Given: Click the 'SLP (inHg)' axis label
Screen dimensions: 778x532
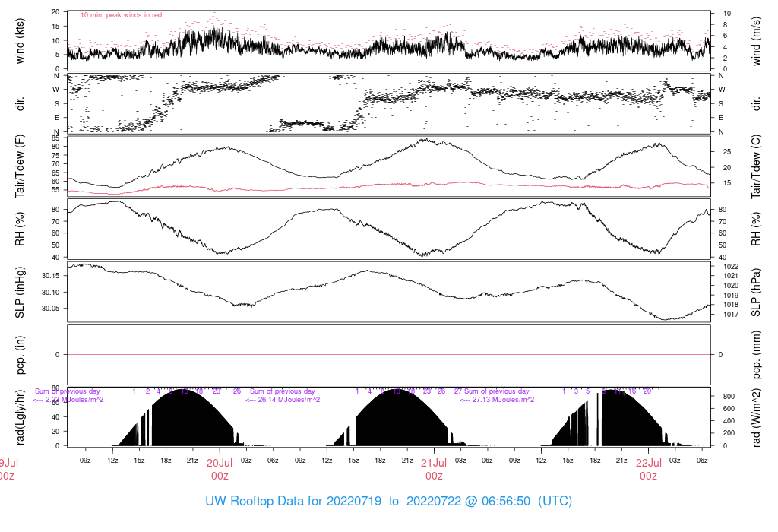Looking at the screenshot, I should (20, 293).
